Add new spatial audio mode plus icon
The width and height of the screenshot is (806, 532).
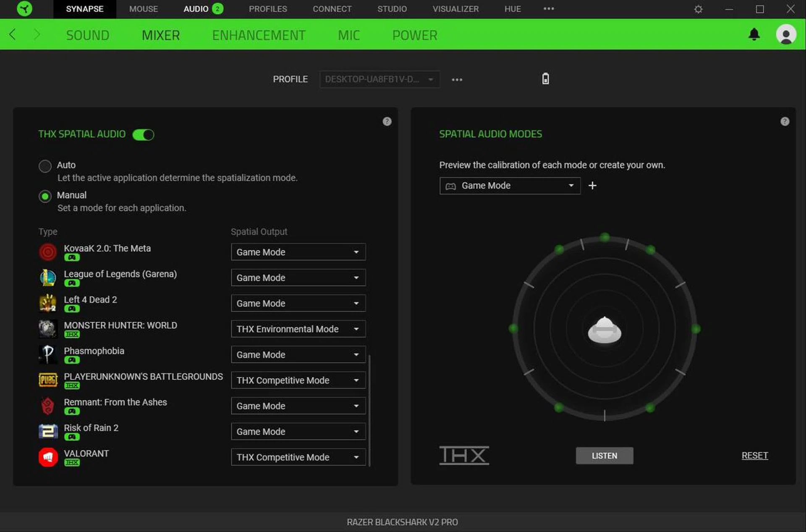[x=592, y=186]
